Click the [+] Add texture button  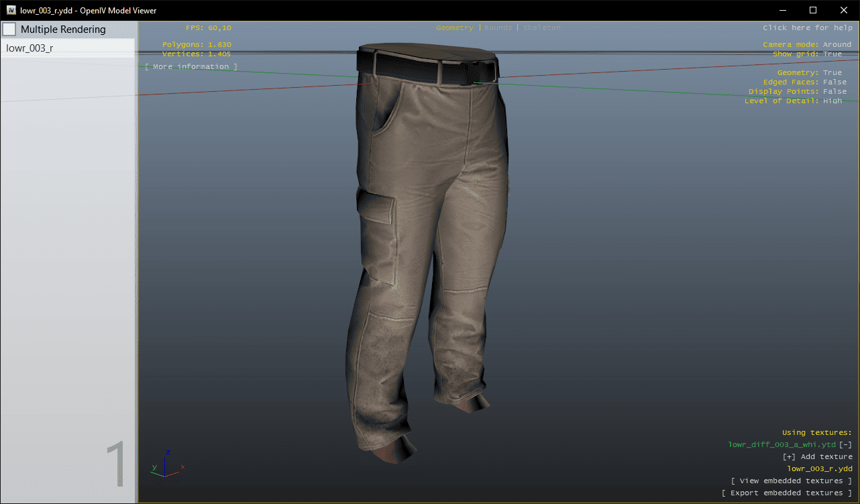coord(817,457)
